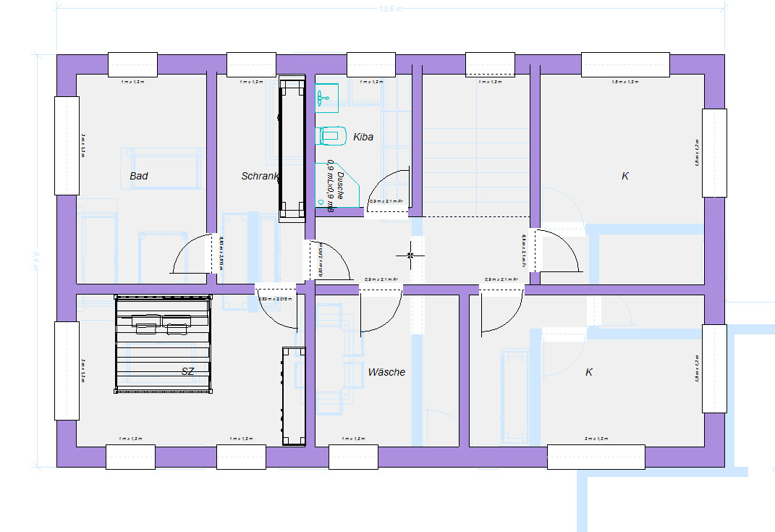
Task: Select the left wall window of SZ
Action: click(x=67, y=371)
